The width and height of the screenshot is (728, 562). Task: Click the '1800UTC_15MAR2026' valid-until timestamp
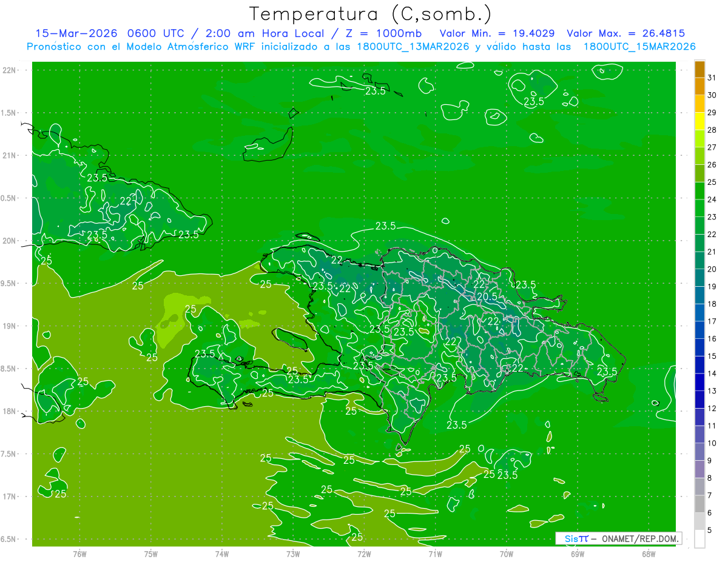coord(639,47)
